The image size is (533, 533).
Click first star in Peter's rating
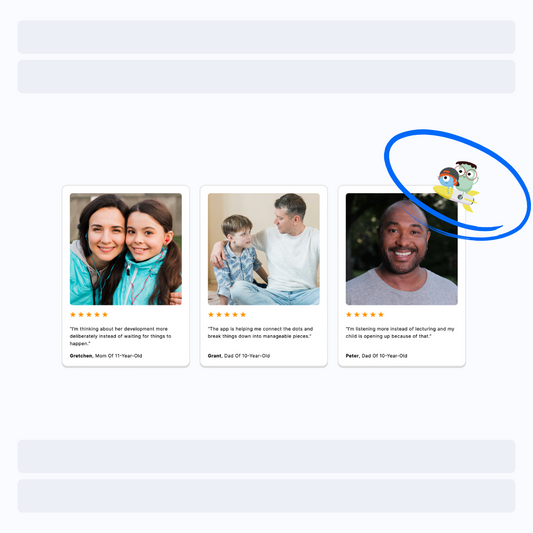(x=349, y=314)
